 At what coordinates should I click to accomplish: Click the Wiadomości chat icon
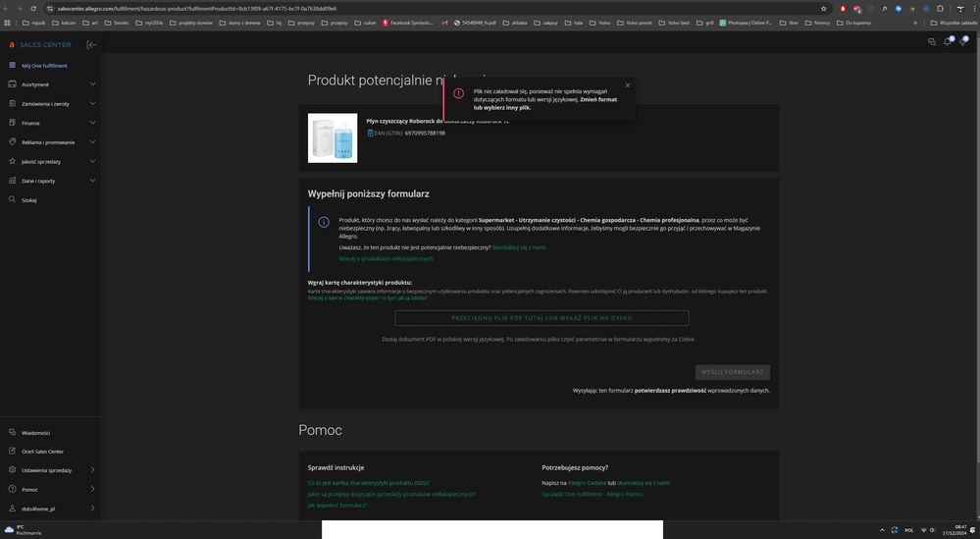click(12, 432)
